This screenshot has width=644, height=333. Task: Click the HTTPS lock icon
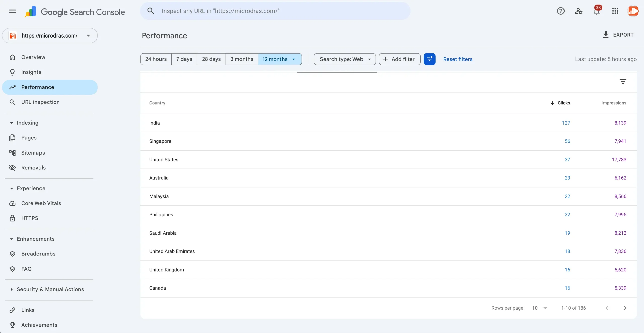click(x=12, y=218)
